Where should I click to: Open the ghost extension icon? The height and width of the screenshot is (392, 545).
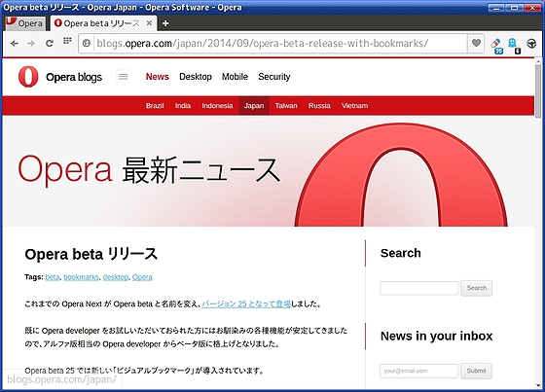(513, 45)
